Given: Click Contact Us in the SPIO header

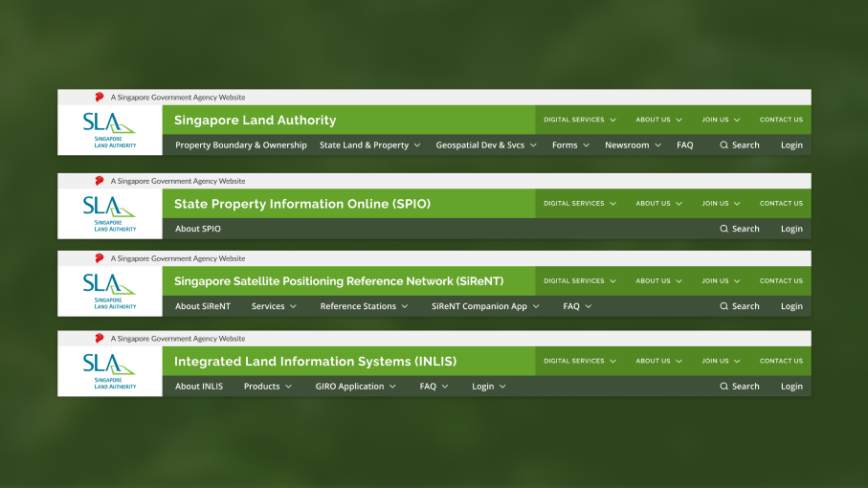Looking at the screenshot, I should (781, 204).
